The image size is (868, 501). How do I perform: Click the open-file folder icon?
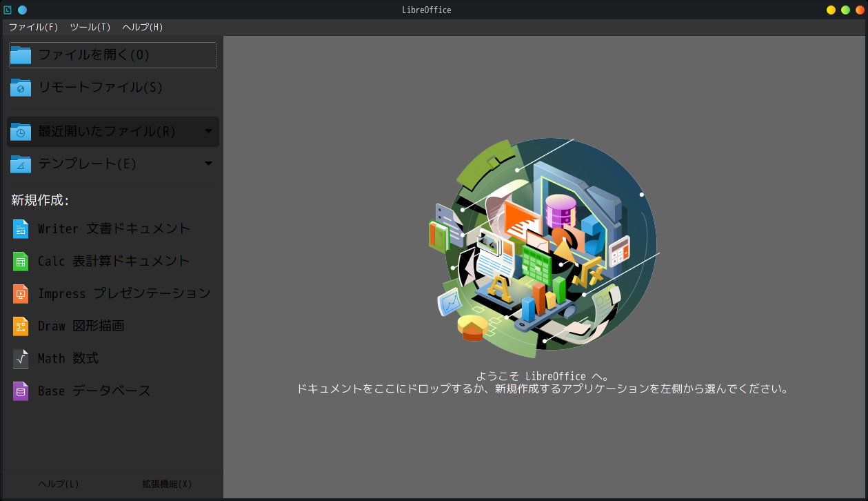(x=21, y=55)
